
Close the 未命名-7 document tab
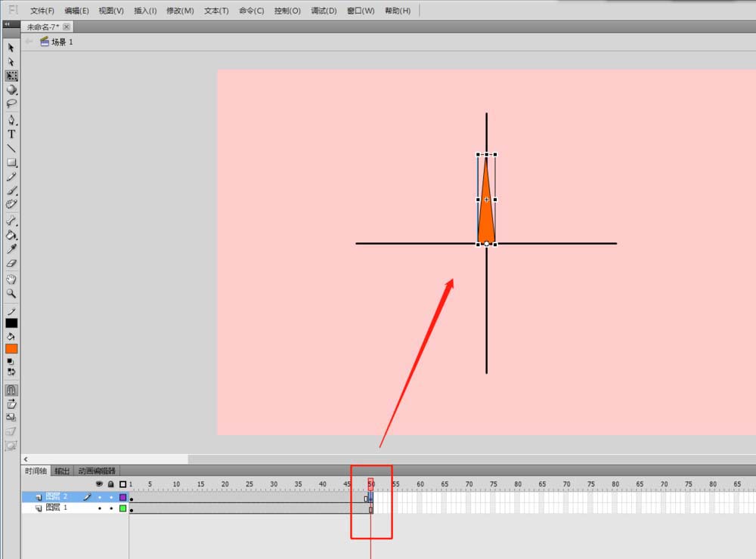pyautogui.click(x=67, y=26)
